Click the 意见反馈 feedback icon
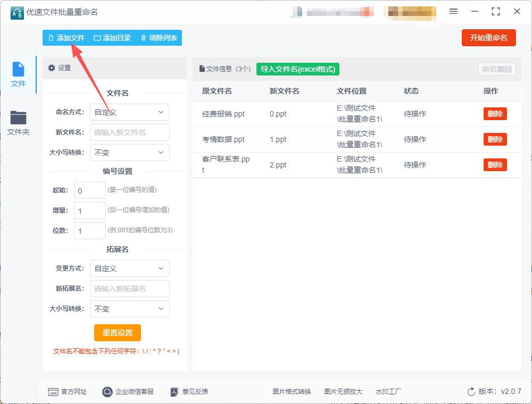 click(174, 392)
